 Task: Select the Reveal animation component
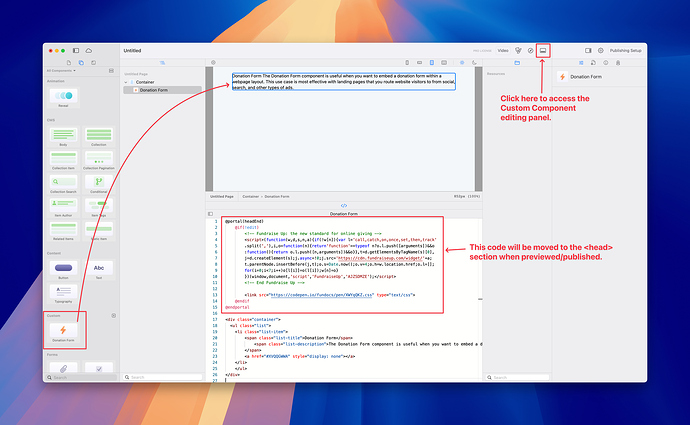63,97
